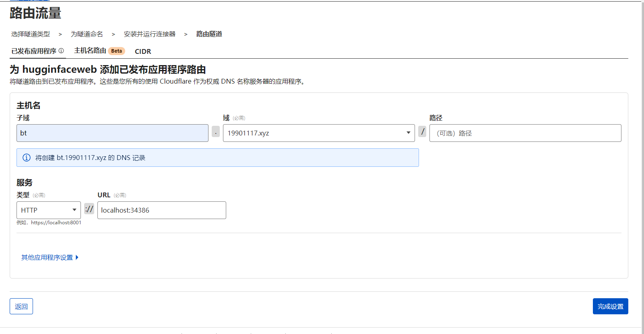The height and width of the screenshot is (334, 644).
Task: Go to 选择隧道类型 breadcrumb step
Action: click(x=31, y=34)
